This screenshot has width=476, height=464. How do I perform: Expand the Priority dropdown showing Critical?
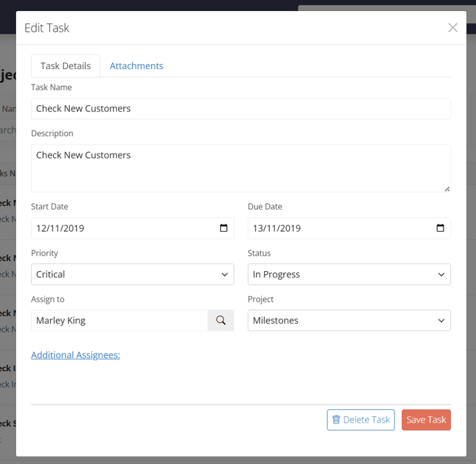point(132,275)
